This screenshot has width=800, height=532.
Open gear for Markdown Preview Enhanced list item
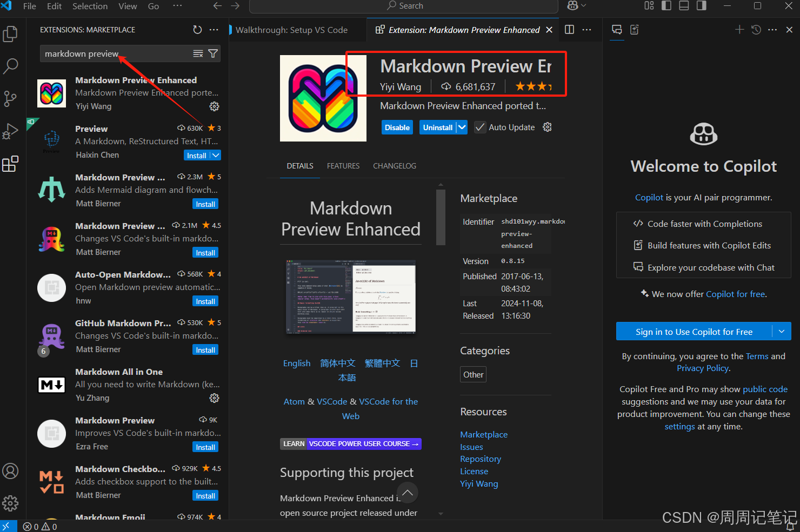(215, 106)
